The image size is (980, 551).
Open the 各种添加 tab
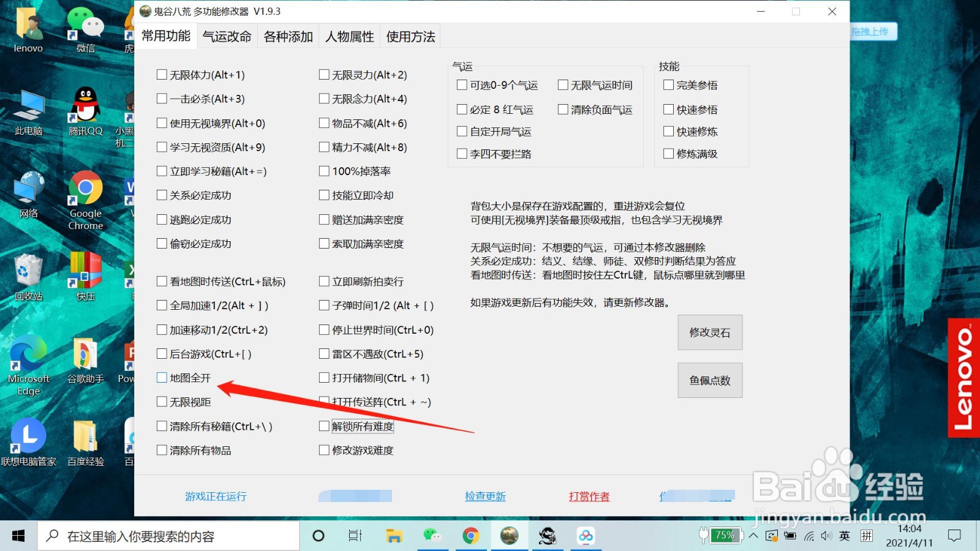pos(288,37)
